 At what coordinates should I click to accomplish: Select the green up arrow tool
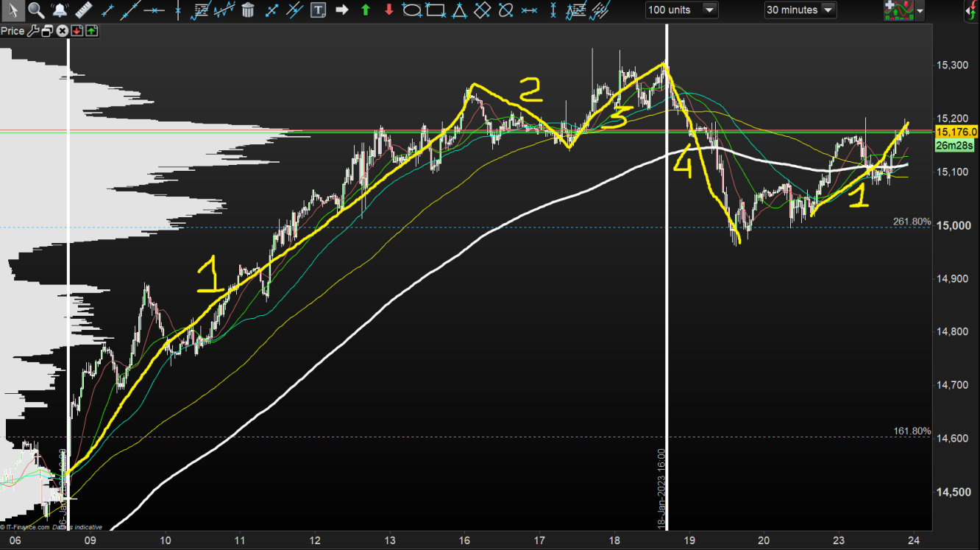[366, 10]
